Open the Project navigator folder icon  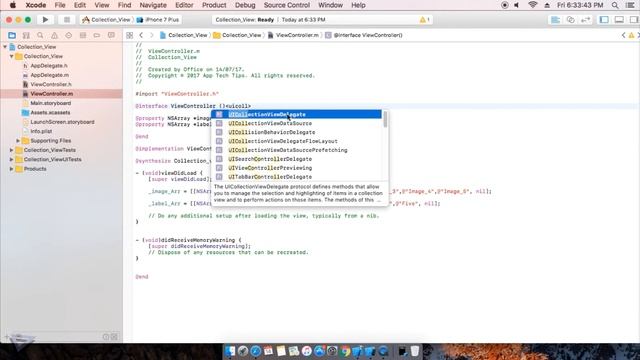click(12, 36)
